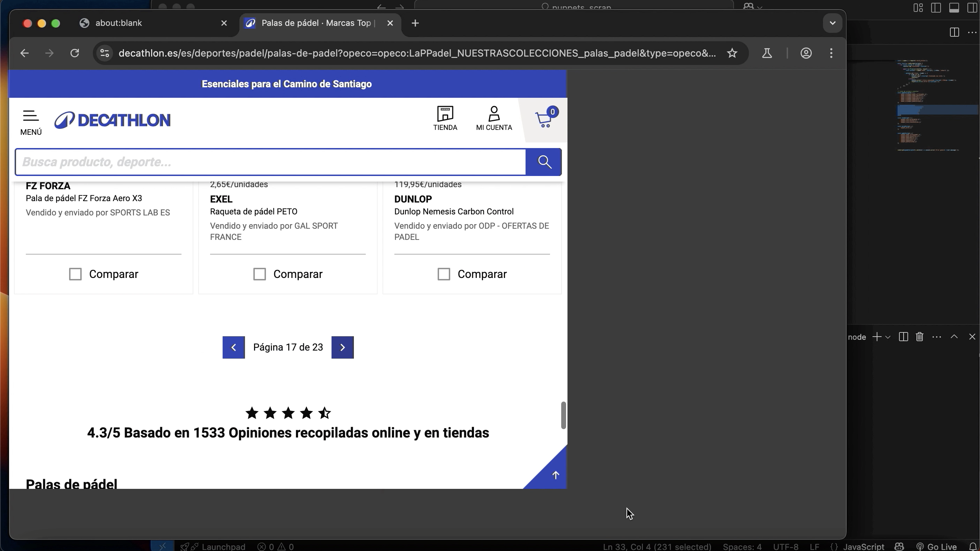The height and width of the screenshot is (551, 980).
Task: Split the VS Code editor right
Action: [x=954, y=32]
